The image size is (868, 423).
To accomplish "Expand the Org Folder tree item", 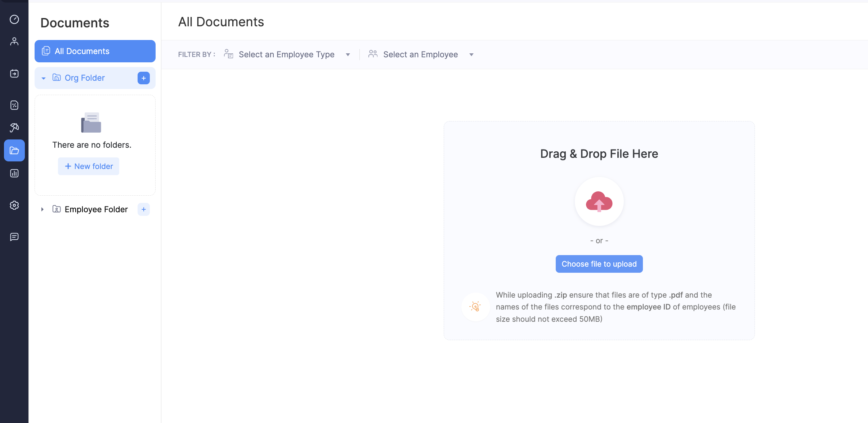I will coord(44,77).
